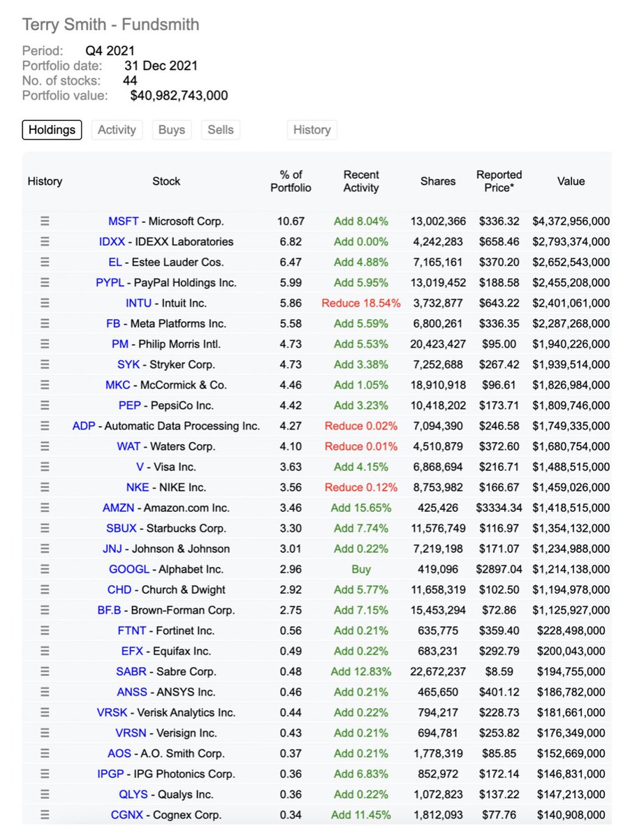Open history icon for the PYPL row
This screenshot has width=644, height=838.
(45, 283)
